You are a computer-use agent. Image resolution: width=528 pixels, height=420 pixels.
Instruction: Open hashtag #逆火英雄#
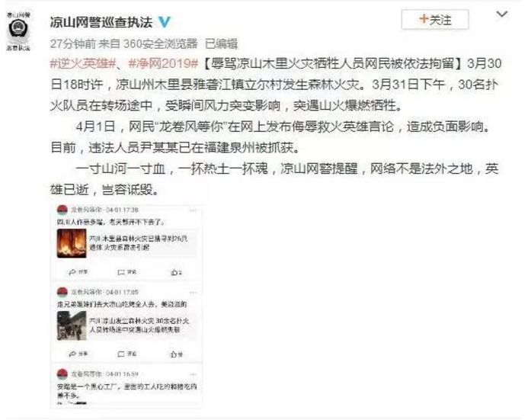(x=83, y=64)
